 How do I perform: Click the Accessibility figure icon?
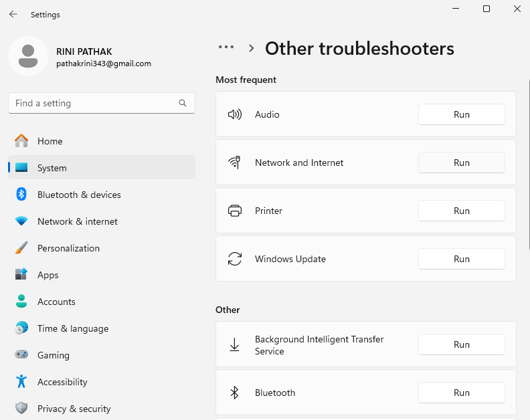(x=21, y=382)
